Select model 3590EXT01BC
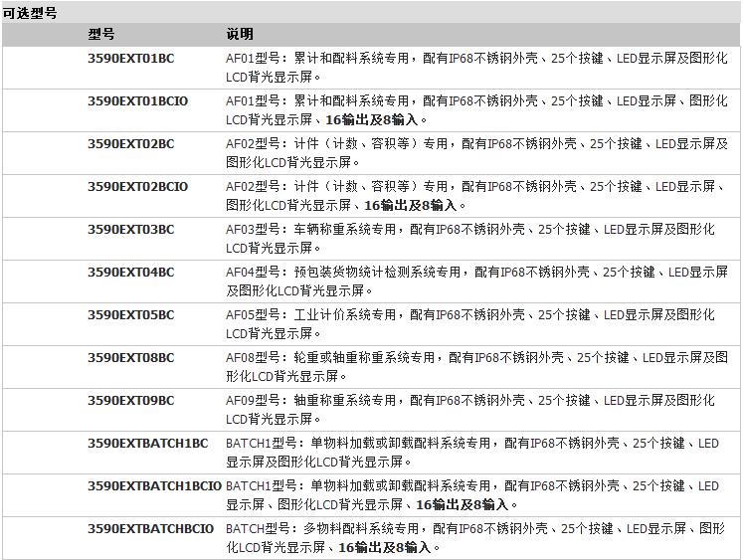This screenshot has width=743, height=560. click(x=130, y=59)
